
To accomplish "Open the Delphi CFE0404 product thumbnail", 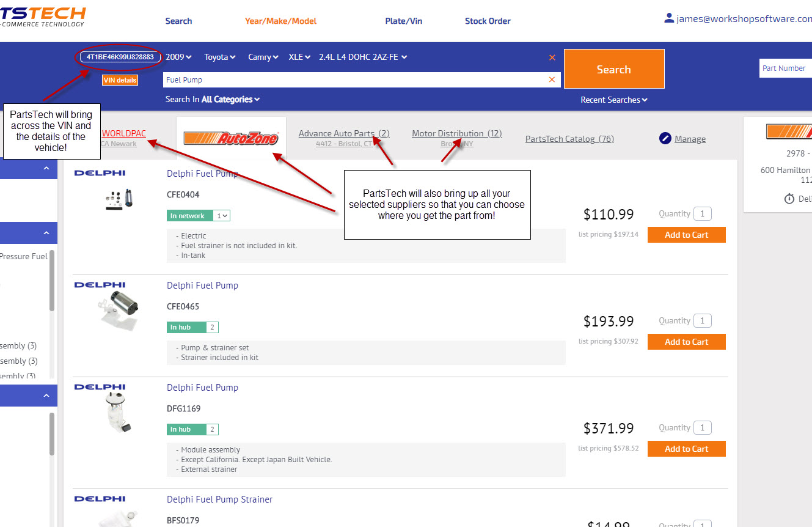I will [119, 198].
